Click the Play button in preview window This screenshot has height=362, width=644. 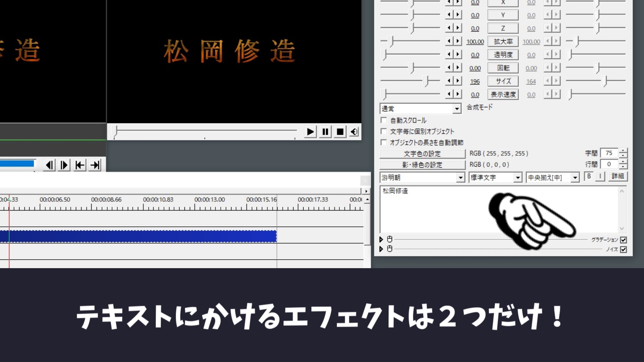coord(310,132)
